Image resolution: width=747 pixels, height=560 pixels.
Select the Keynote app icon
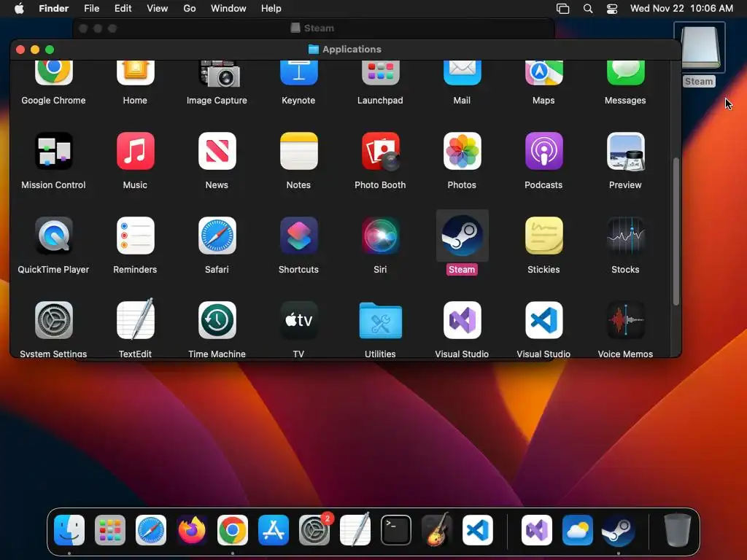coord(298,73)
